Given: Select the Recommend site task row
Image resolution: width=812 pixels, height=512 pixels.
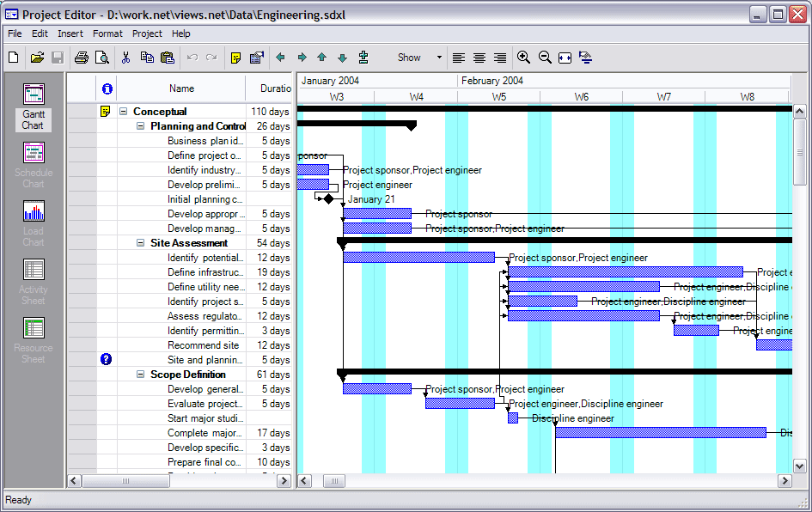Looking at the screenshot, I should click(203, 345).
